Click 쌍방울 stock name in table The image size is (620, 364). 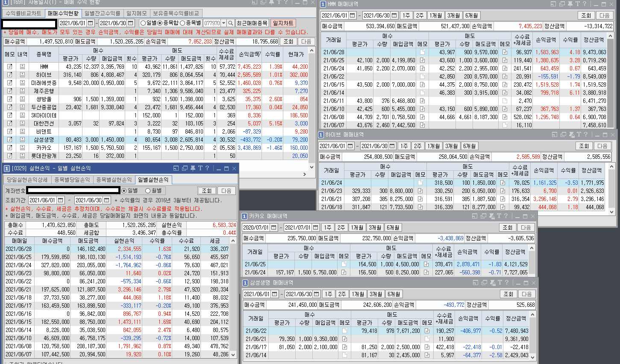click(44, 99)
